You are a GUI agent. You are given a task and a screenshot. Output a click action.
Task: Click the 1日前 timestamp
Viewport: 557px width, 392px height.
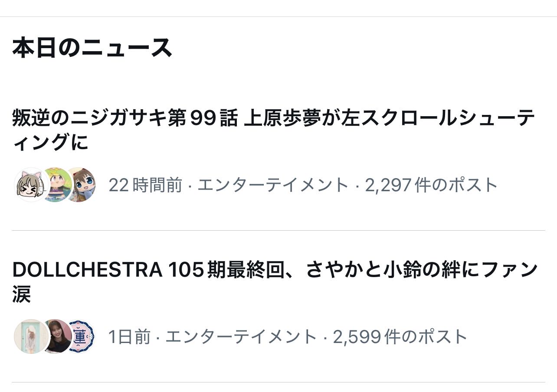129,337
